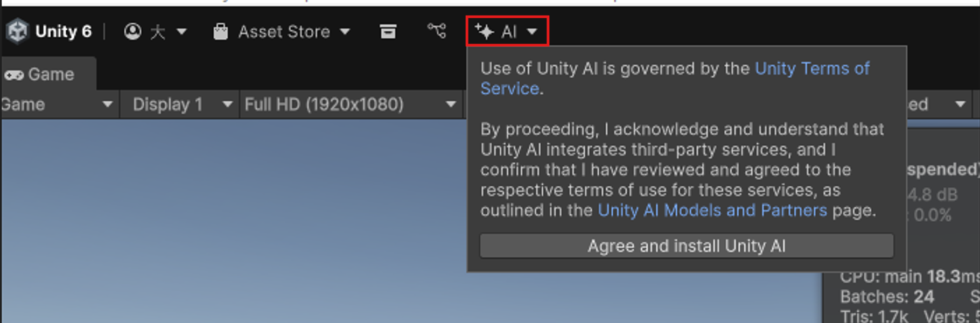Click the version control branching icon
This screenshot has height=323, width=980.
tap(435, 31)
